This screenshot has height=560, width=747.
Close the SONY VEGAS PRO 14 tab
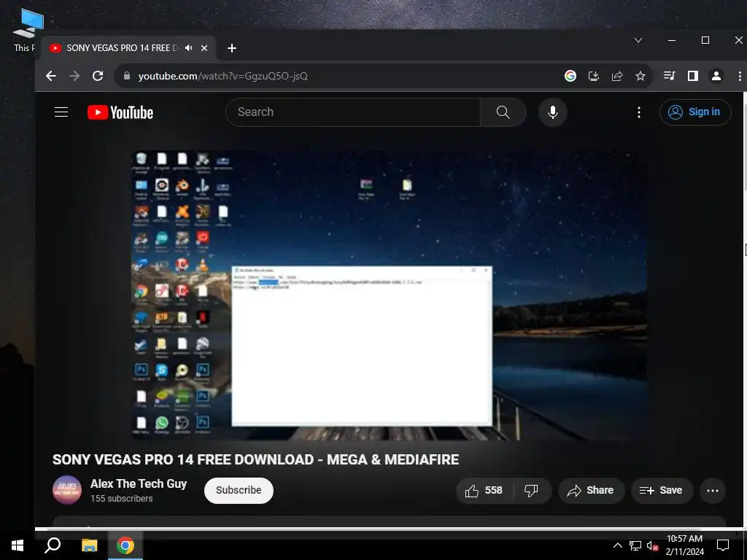click(x=204, y=48)
